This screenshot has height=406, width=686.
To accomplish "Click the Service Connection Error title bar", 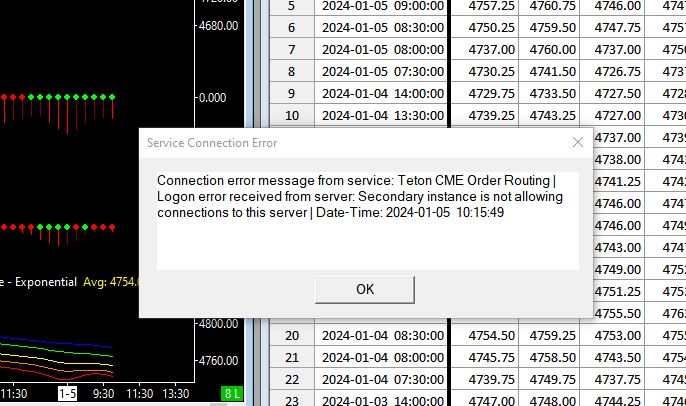I will pyautogui.click(x=366, y=143).
